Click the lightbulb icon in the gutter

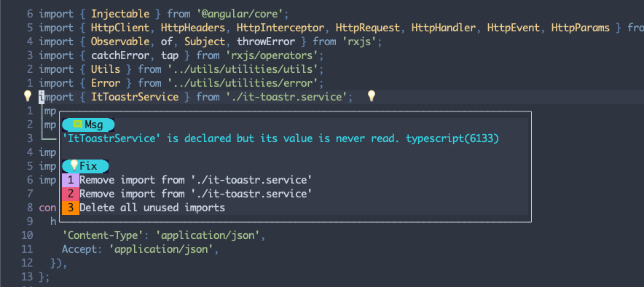point(27,96)
